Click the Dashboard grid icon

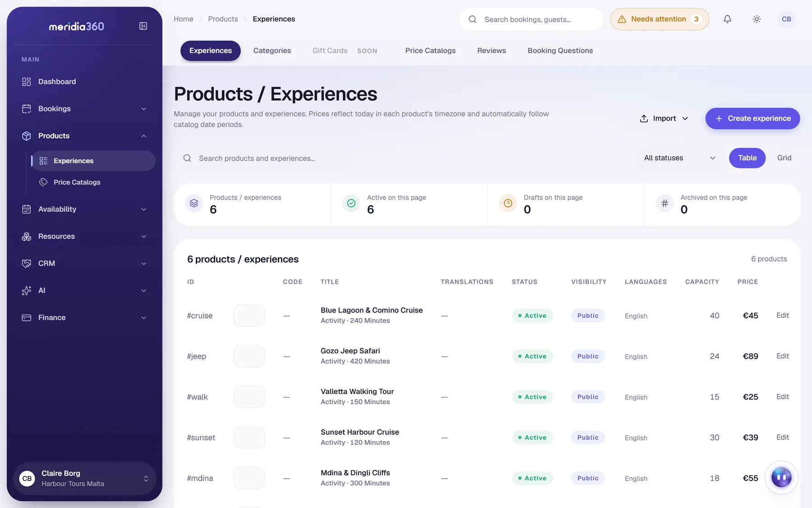27,82
